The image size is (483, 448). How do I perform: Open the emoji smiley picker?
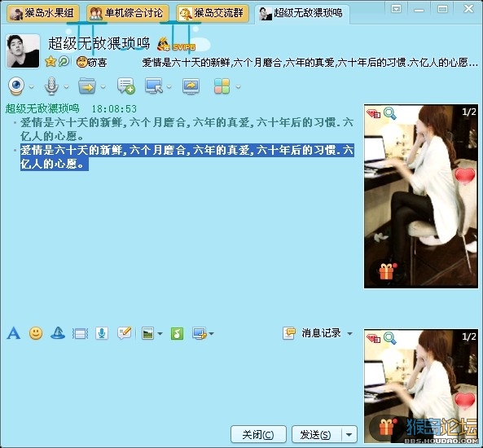36,333
